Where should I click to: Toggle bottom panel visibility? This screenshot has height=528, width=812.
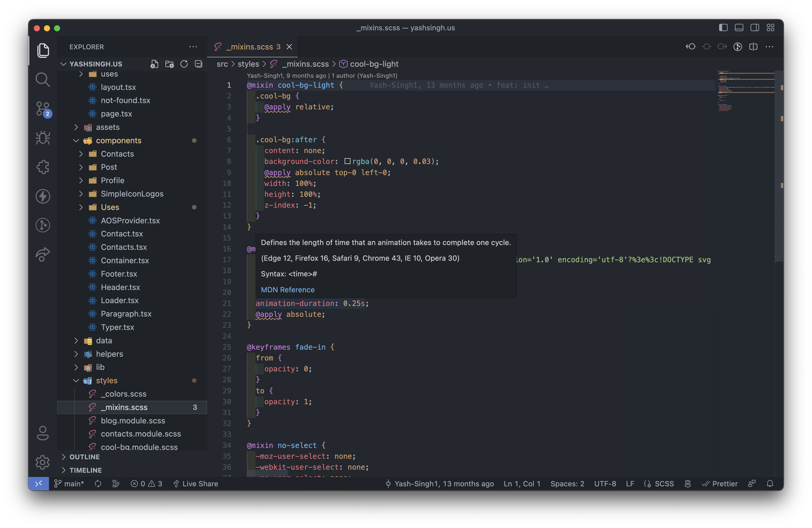pyautogui.click(x=739, y=28)
